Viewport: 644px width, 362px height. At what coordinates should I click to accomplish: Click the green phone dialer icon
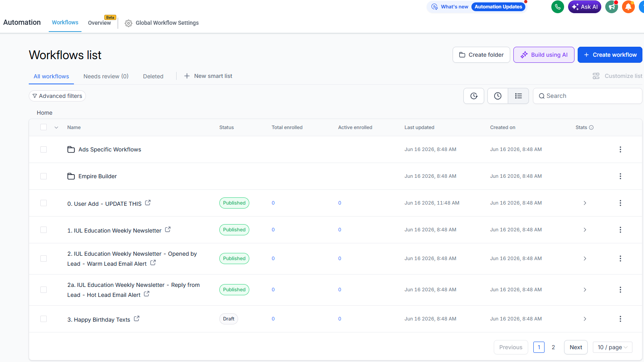pyautogui.click(x=557, y=7)
